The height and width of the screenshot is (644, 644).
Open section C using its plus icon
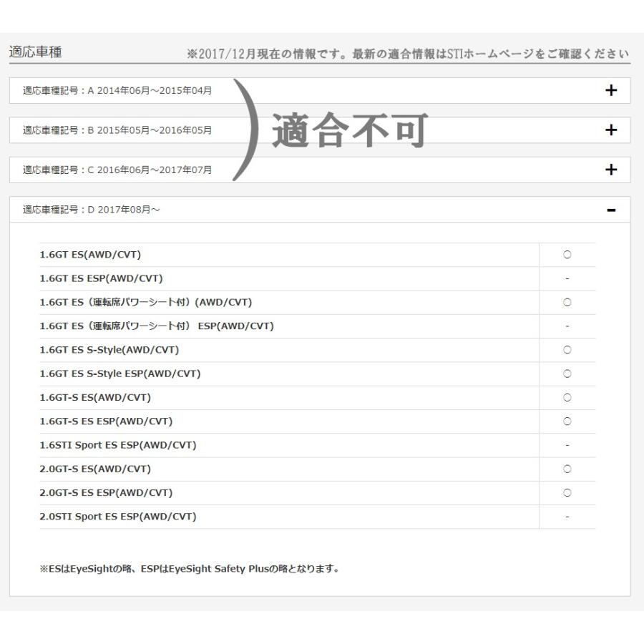pyautogui.click(x=610, y=170)
